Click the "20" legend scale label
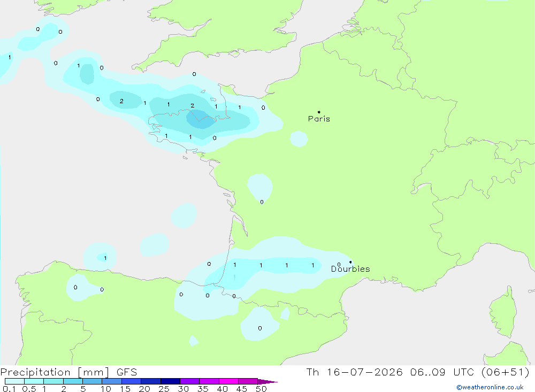Image resolution: width=535 pixels, height=392 pixels. 144,389
